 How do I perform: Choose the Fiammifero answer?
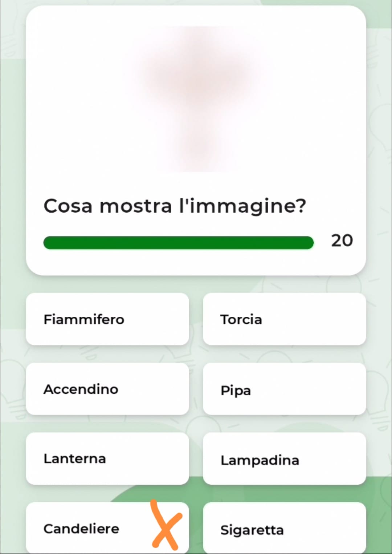pos(107,319)
